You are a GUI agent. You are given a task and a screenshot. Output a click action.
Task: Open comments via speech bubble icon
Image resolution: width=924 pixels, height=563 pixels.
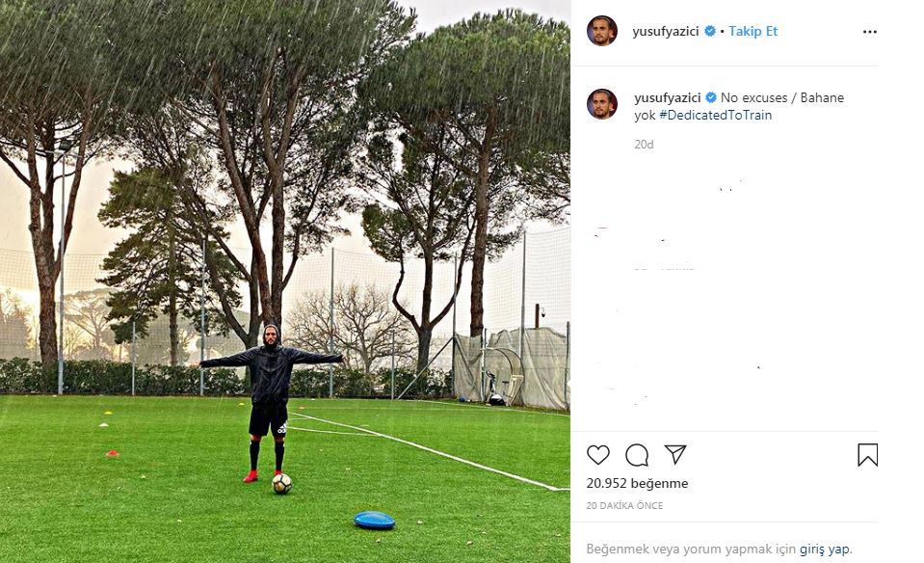tap(637, 455)
